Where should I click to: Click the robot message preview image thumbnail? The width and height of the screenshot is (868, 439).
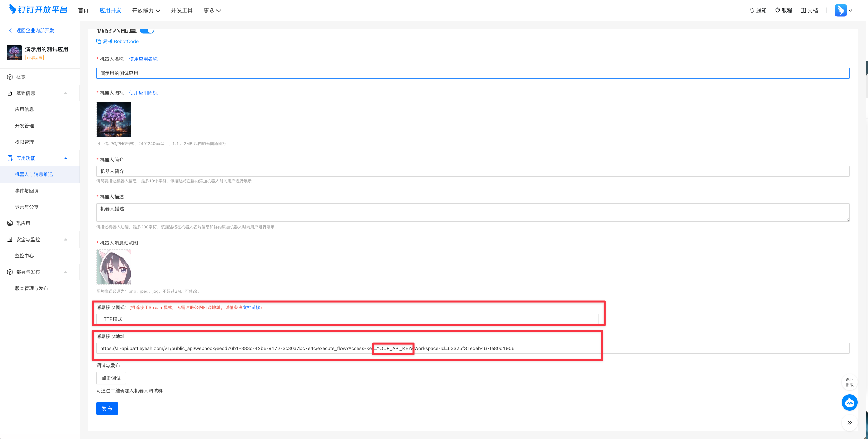(x=114, y=267)
